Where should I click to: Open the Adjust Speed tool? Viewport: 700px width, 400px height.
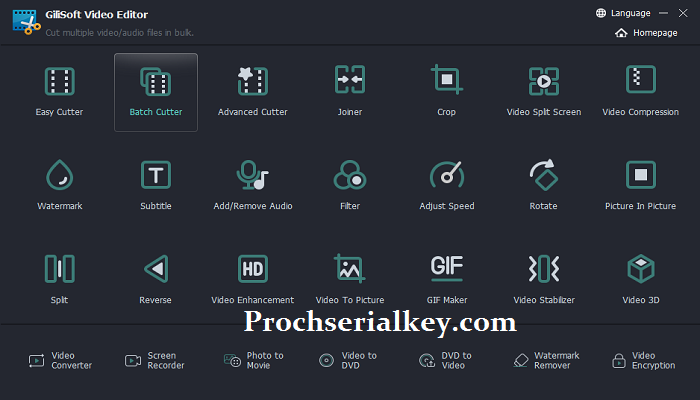click(446, 186)
